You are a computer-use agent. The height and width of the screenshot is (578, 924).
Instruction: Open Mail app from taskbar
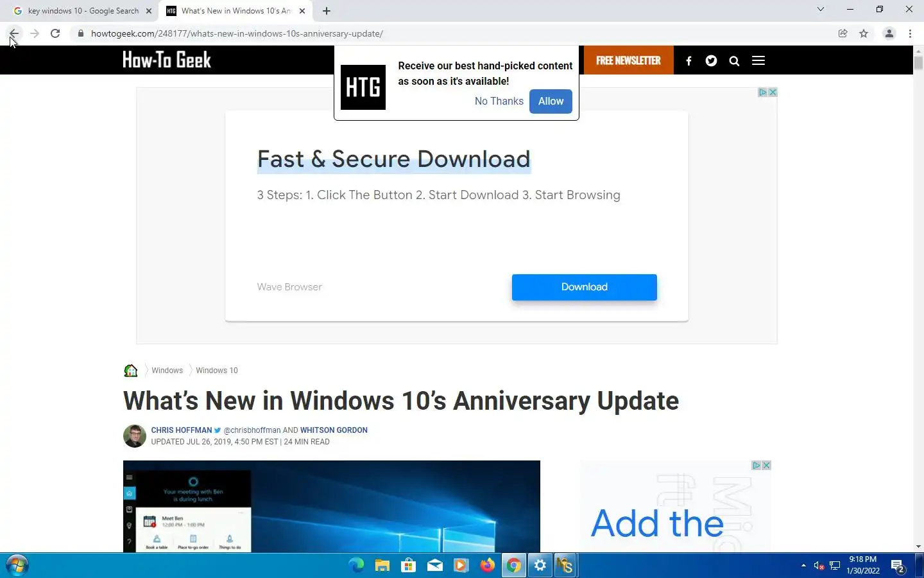[x=435, y=565]
